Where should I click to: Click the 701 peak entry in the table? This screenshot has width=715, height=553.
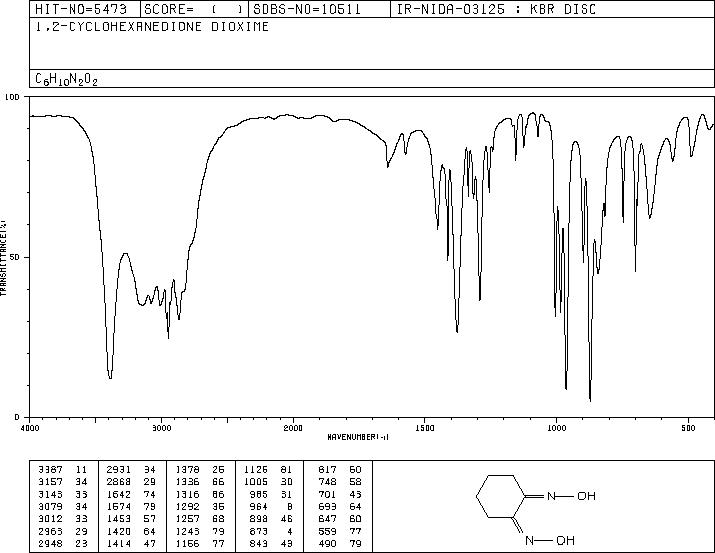[340, 494]
